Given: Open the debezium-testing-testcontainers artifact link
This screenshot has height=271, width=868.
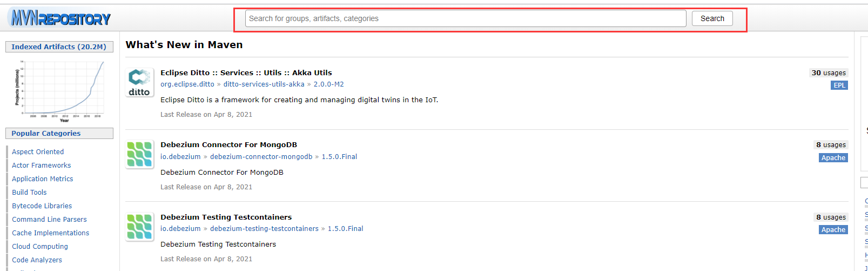Looking at the screenshot, I should [265, 229].
